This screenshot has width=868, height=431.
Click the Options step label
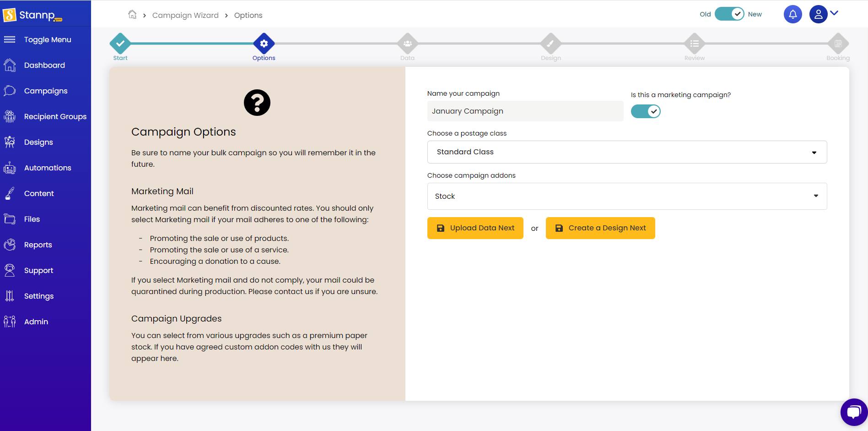coord(264,58)
